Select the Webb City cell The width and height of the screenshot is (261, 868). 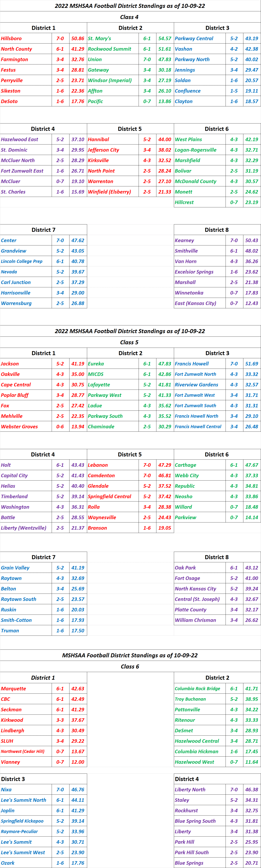point(200,475)
